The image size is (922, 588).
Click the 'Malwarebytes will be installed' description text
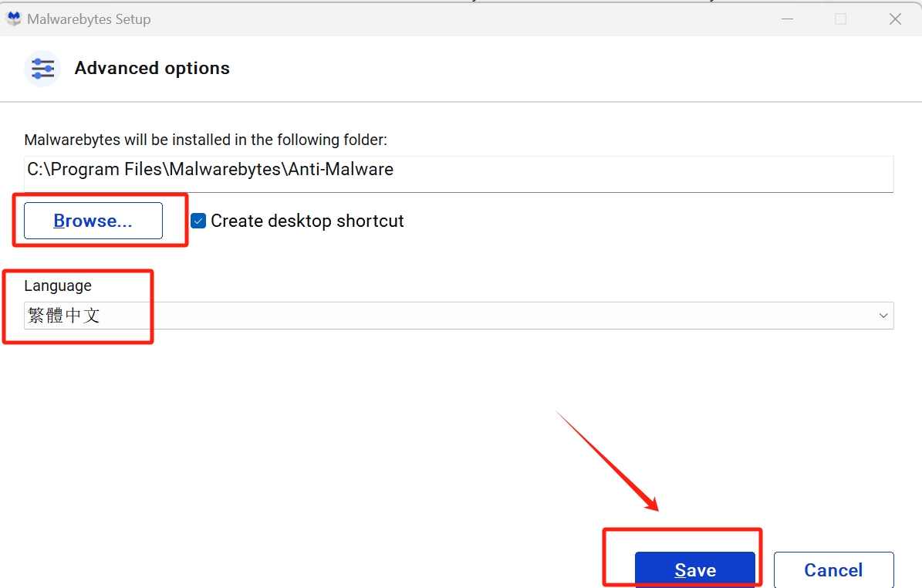205,140
